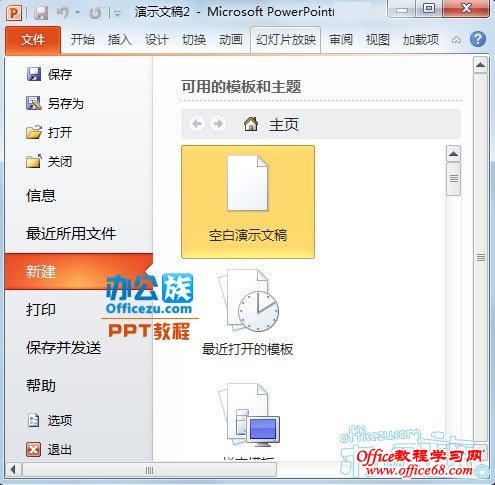This screenshot has width=495, height=485.
Task: Click the Open (打开) folder icon
Action: (34, 132)
